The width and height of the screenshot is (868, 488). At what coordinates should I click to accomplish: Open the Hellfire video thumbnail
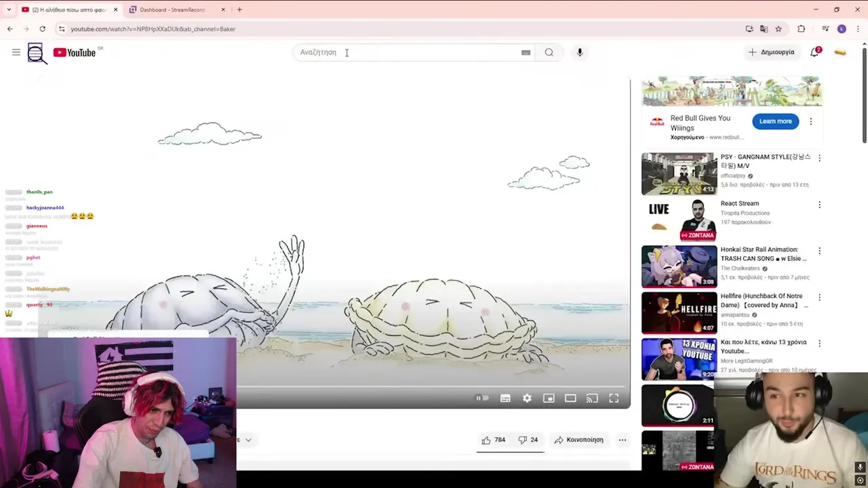[679, 312]
